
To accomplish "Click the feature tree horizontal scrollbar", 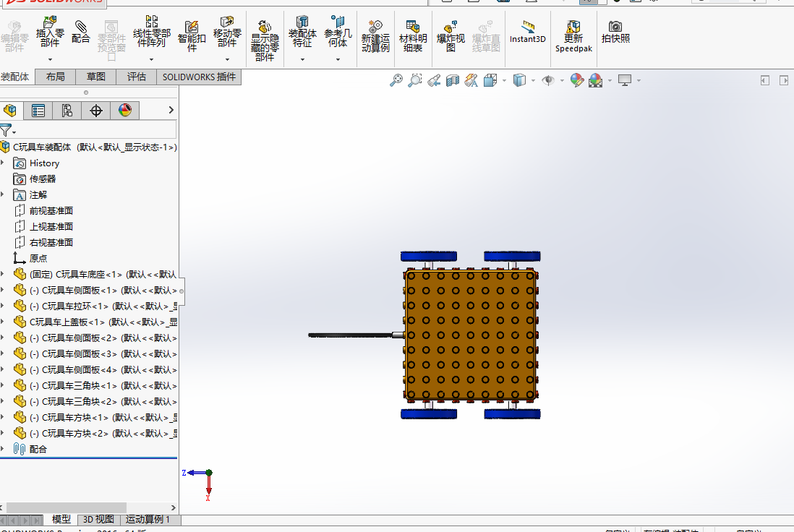I will (x=67, y=507).
